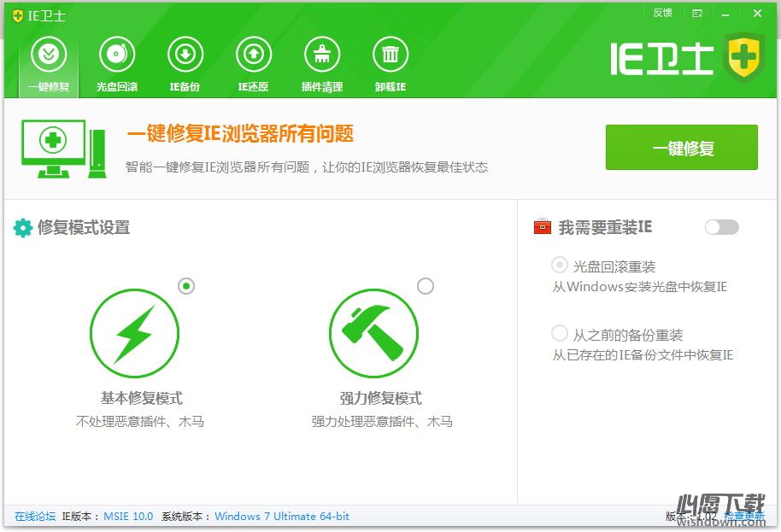Open the 插件清理 plugin cleaner
Screen dimensions: 781x532
322,66
